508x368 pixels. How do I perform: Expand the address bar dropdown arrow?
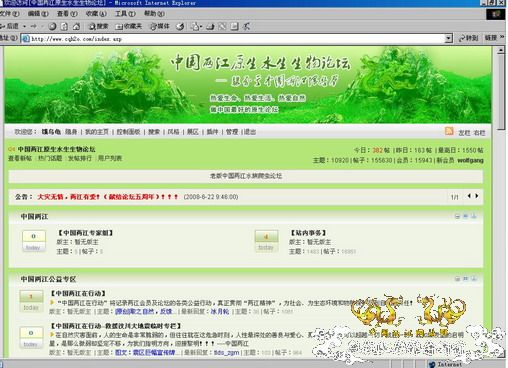point(449,39)
